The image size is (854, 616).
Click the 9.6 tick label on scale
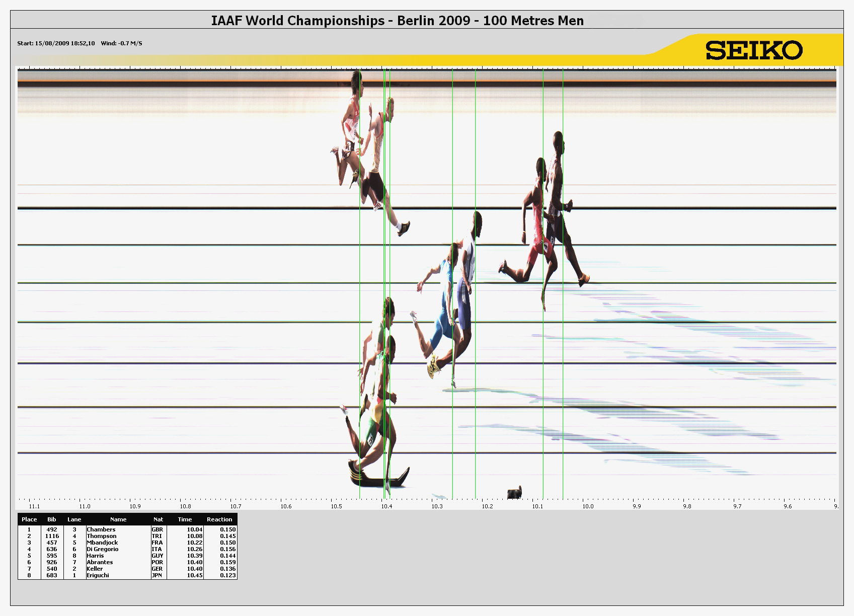pyautogui.click(x=788, y=506)
